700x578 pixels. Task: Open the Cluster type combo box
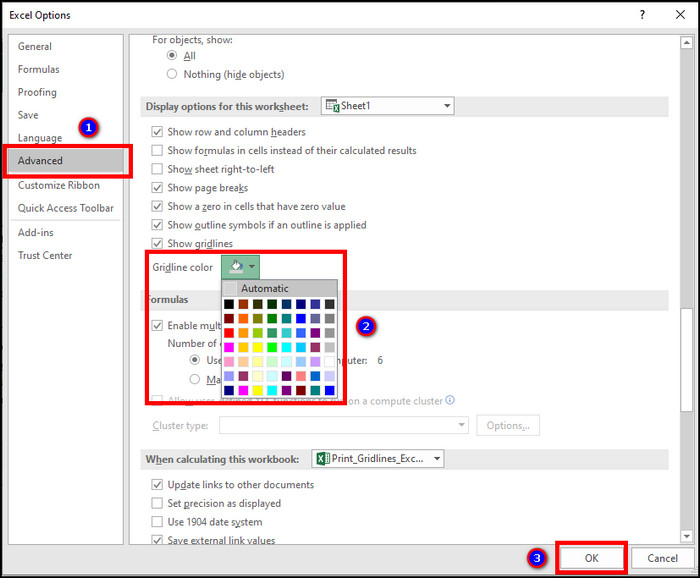click(x=344, y=425)
